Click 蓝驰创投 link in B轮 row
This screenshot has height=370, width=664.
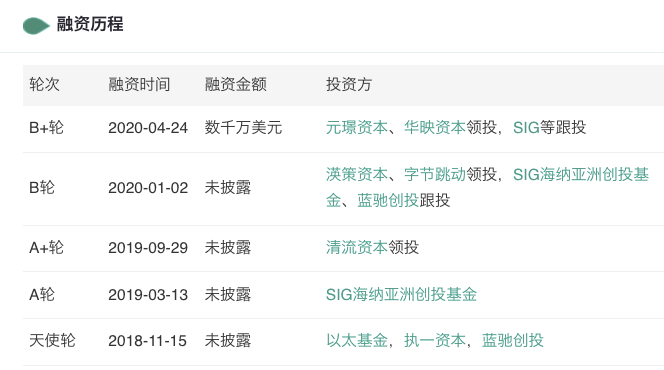[387, 201]
